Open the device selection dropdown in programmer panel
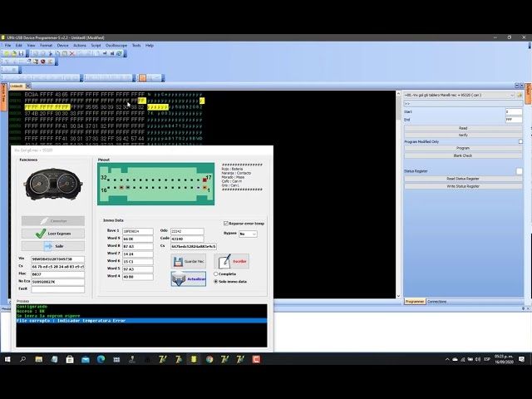532x399 pixels. [460, 95]
